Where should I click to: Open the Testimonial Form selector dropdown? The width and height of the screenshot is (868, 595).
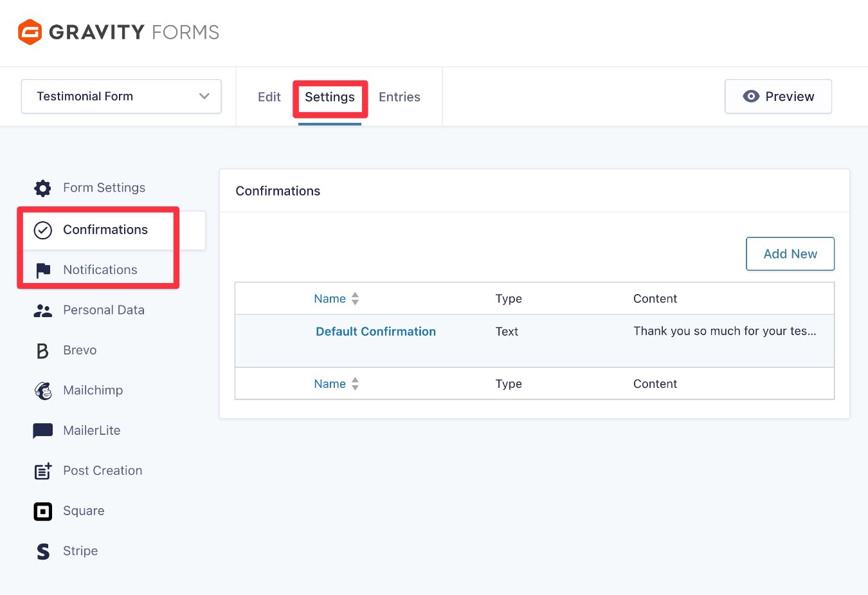[x=121, y=96]
